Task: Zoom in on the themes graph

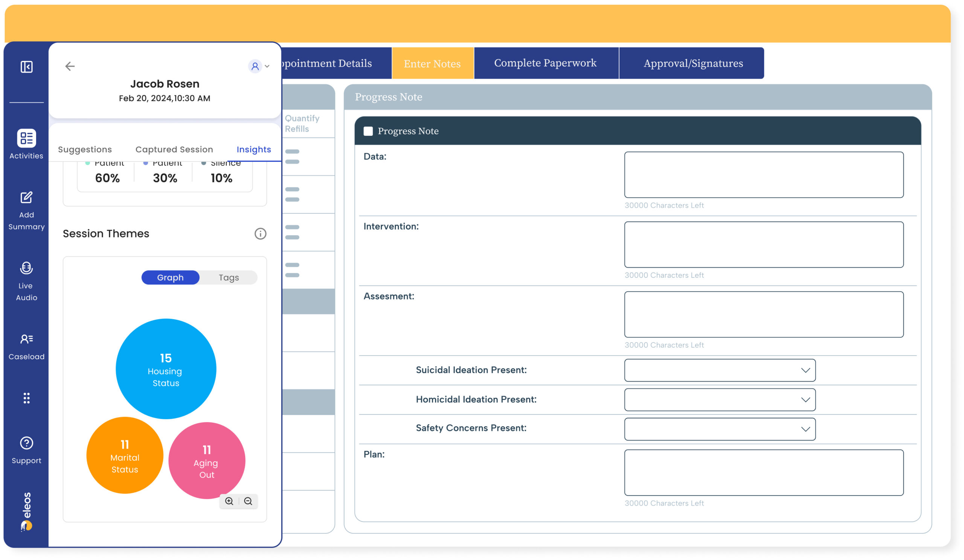Action: tap(229, 501)
